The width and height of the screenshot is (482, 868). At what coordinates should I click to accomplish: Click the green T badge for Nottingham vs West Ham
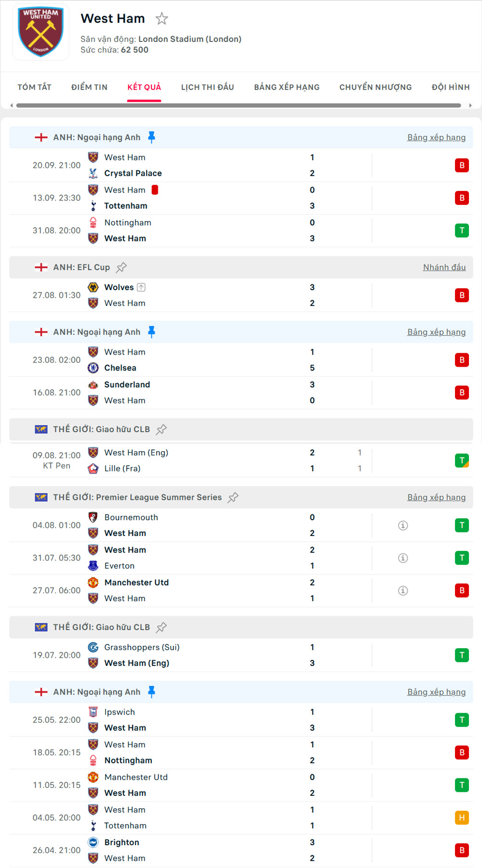[x=462, y=230]
